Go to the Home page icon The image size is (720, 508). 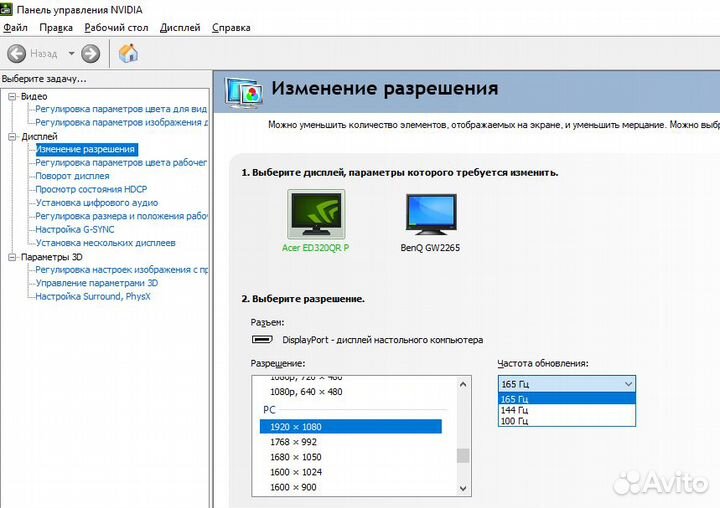(x=128, y=53)
